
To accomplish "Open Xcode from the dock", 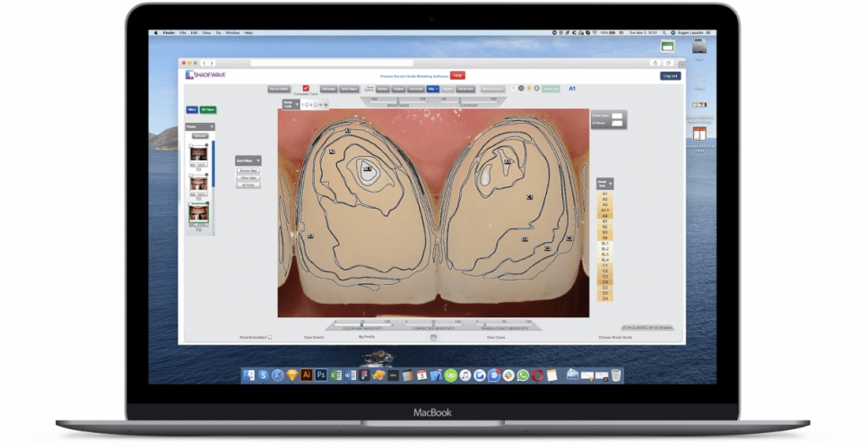I will pyautogui.click(x=437, y=375).
